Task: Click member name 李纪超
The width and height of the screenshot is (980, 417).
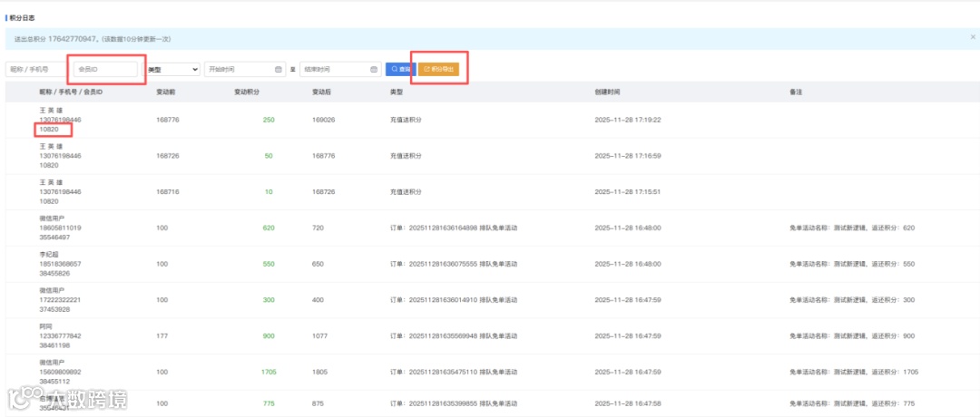Action: (49, 255)
